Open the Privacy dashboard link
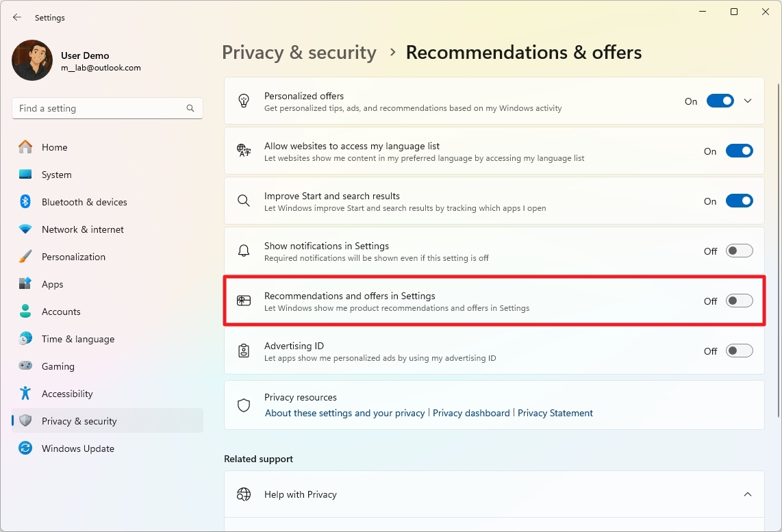782x532 pixels. [471, 413]
